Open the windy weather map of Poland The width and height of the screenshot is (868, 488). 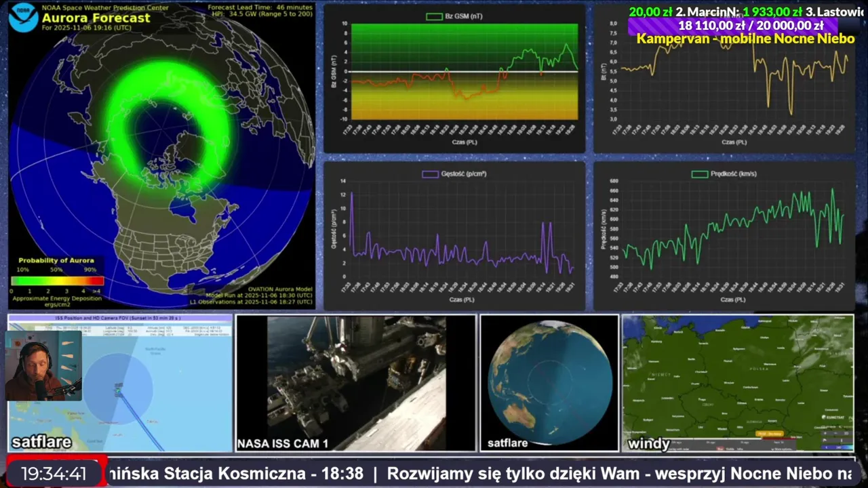[738, 383]
